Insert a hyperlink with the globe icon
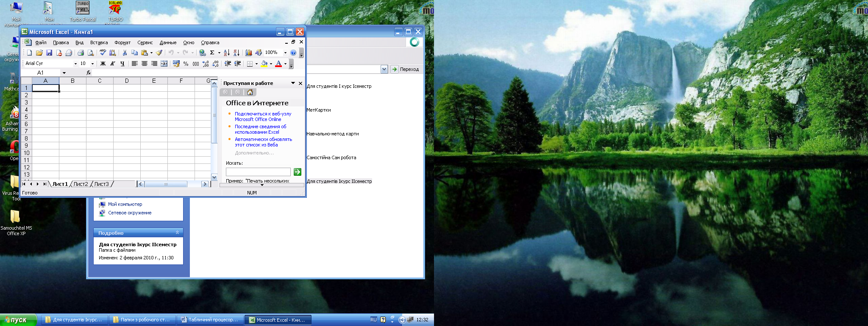 coord(203,53)
